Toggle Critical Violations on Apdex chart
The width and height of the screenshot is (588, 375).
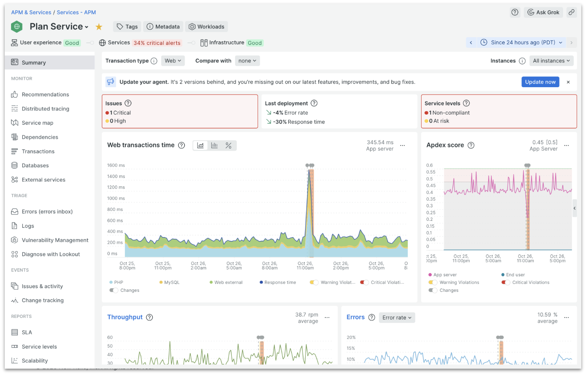click(x=506, y=282)
